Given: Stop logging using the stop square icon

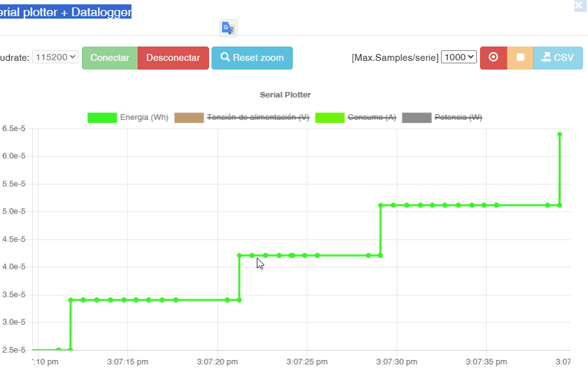Looking at the screenshot, I should 520,57.
